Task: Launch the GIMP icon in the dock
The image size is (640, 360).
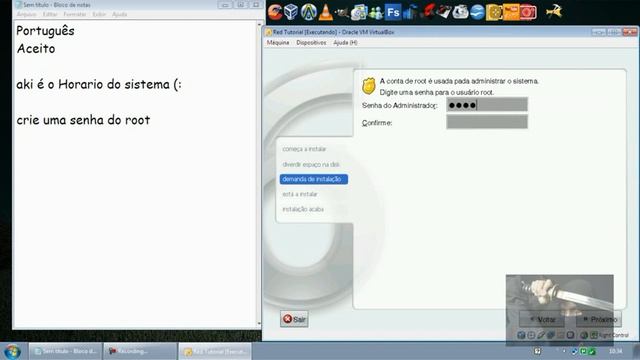Action: coord(341,13)
